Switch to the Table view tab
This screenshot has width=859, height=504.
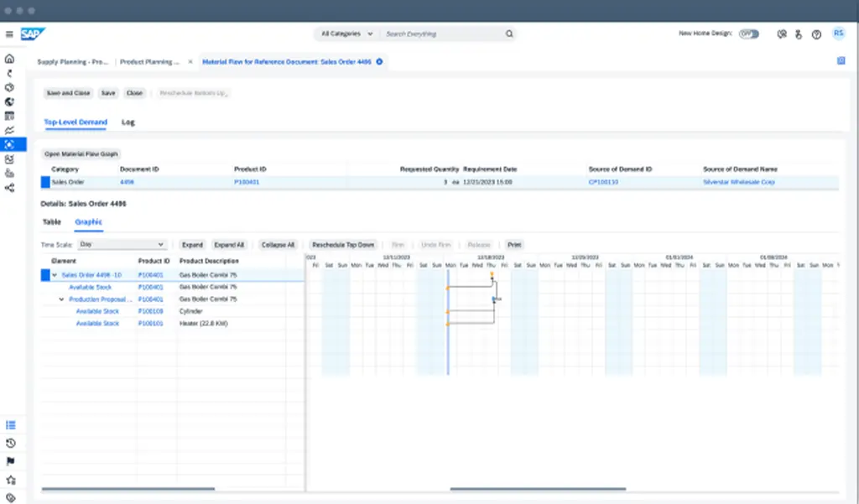tap(51, 222)
